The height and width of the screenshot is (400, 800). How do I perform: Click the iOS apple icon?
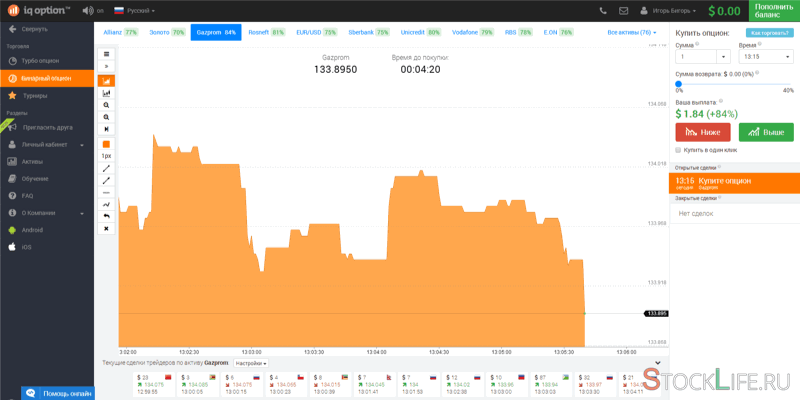click(x=12, y=247)
